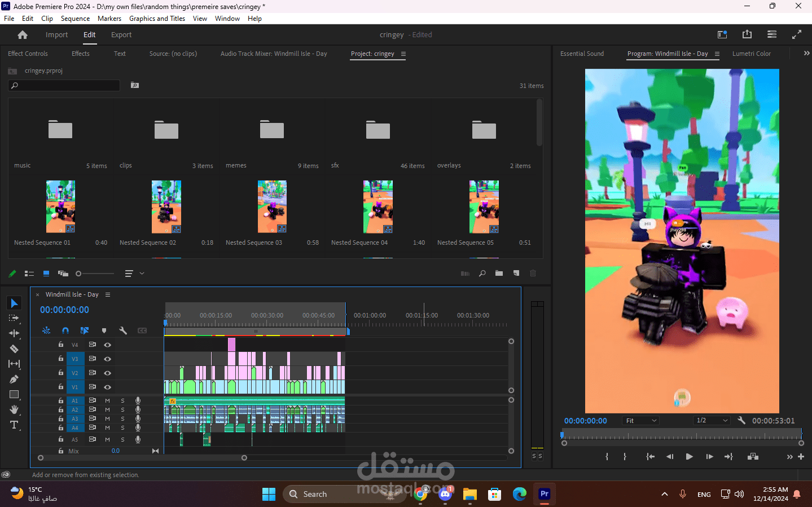The height and width of the screenshot is (507, 812).
Task: Click Mark Out bracket in Program monitor
Action: [625, 457]
